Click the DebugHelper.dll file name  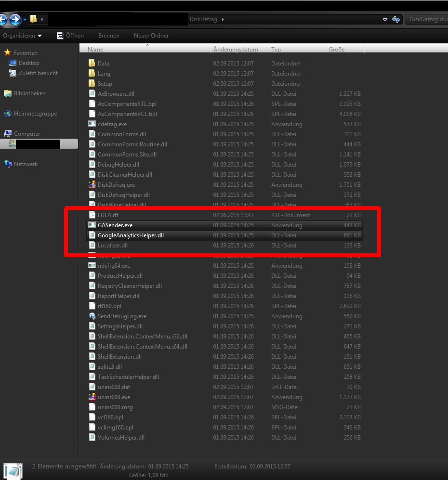click(x=119, y=164)
